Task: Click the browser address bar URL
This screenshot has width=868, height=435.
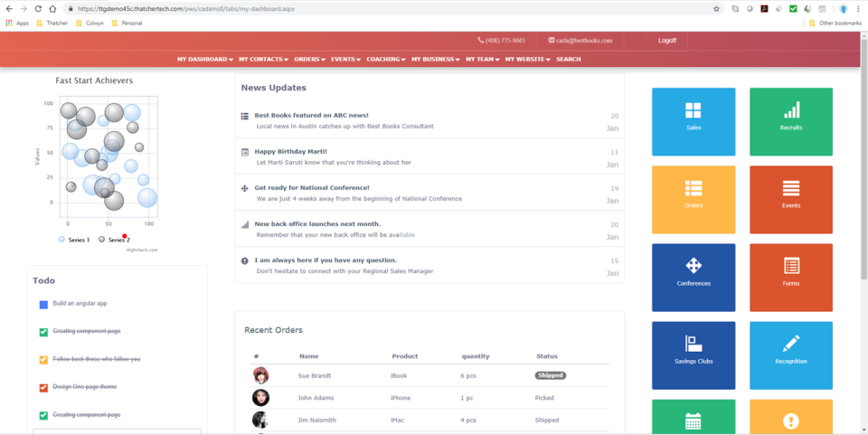Action: click(x=186, y=9)
